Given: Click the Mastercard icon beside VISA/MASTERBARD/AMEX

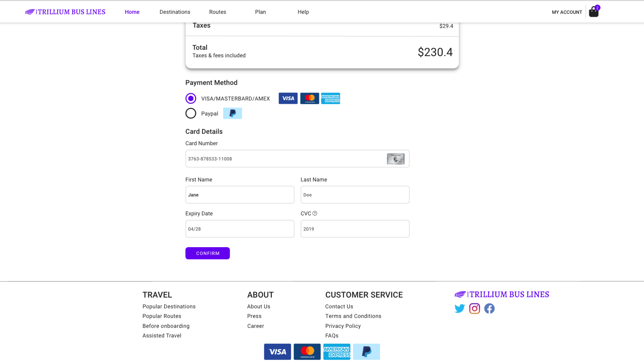Looking at the screenshot, I should tap(309, 98).
